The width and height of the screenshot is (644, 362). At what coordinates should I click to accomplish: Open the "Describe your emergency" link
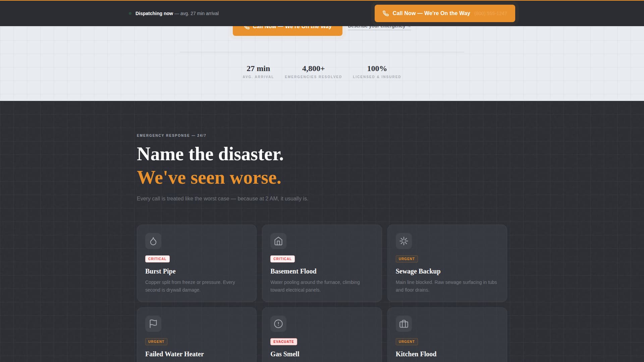(379, 26)
